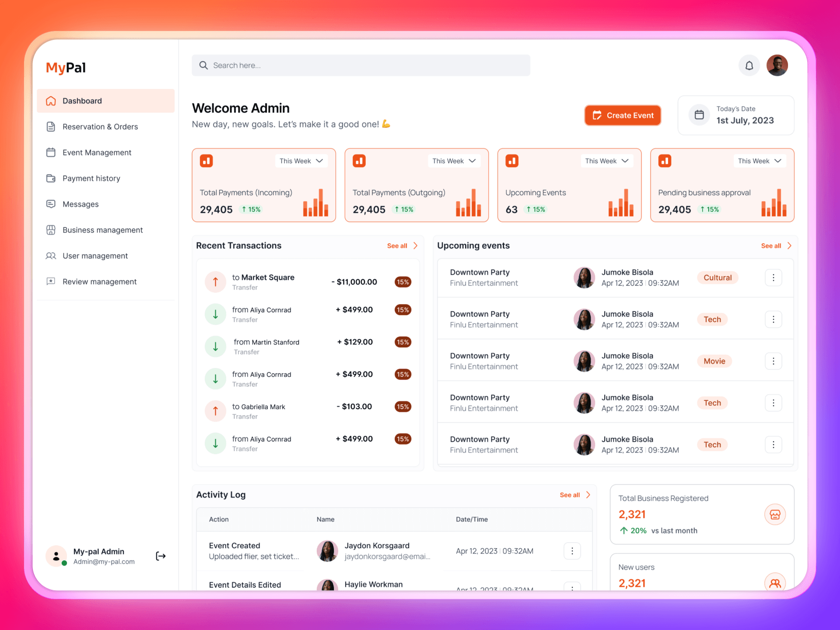Viewport: 840px width, 630px height.
Task: Click red up-arrow icon for Market Square transaction
Action: coord(215,282)
